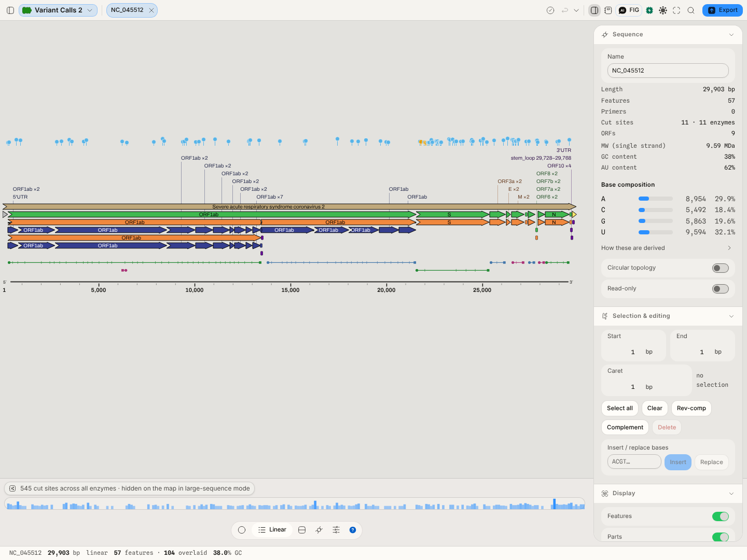Open help with the blue question icon

[353, 530]
